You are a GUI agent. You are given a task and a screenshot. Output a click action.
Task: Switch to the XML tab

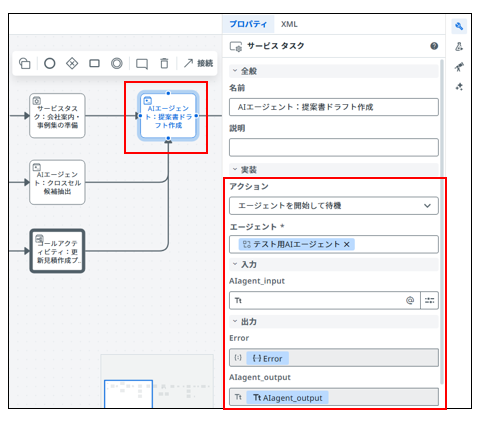pos(289,24)
